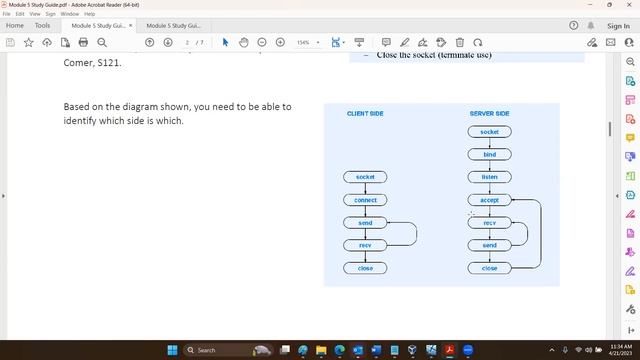Select the Highlight pen tool

pos(404,42)
